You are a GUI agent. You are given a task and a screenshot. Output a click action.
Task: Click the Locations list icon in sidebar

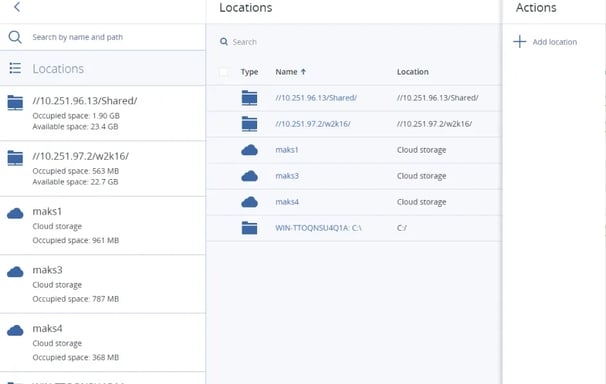[15, 68]
